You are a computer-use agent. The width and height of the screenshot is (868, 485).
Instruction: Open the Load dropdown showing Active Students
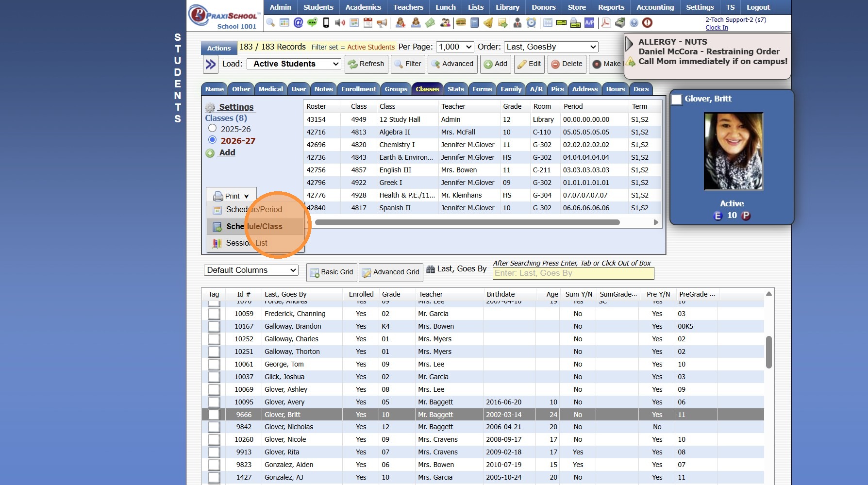click(x=294, y=64)
